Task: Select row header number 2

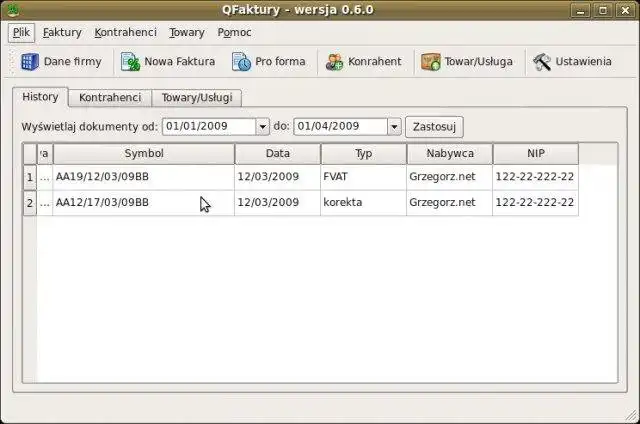Action: [29, 203]
